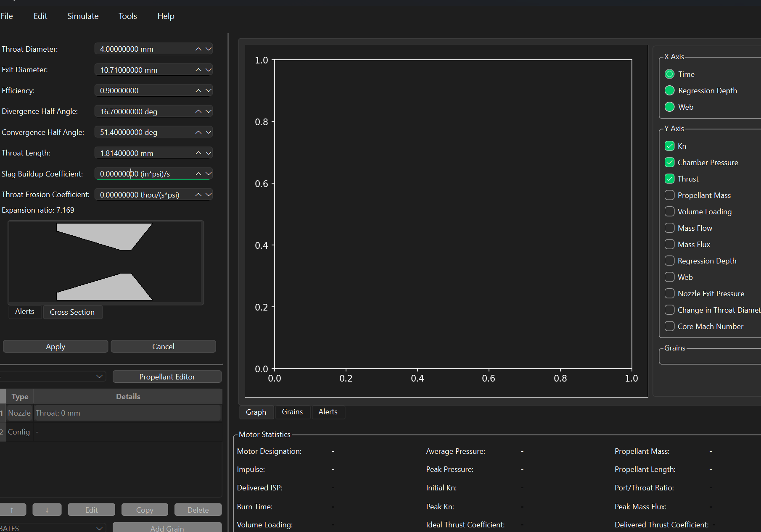Enable Core Mach Number checkbox
This screenshot has height=532, width=761.
point(669,327)
